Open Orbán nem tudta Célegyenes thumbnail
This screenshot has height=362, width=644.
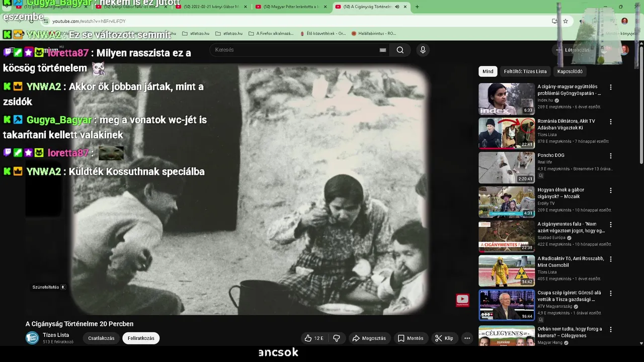(x=507, y=335)
